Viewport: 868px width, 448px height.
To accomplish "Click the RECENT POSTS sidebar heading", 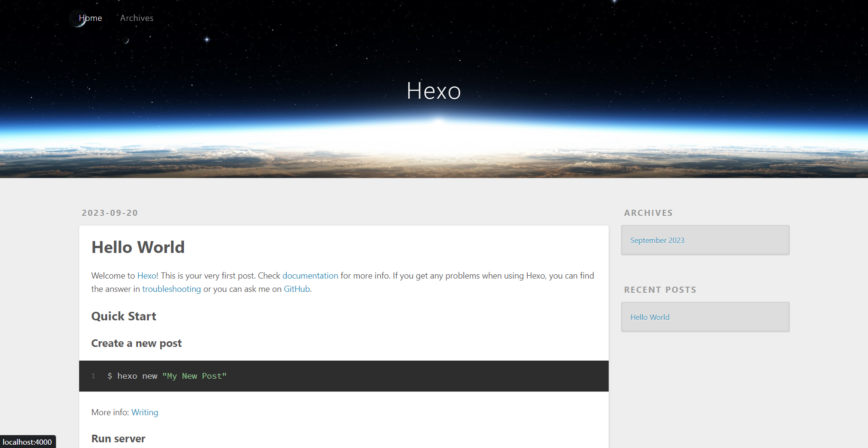I will [660, 290].
